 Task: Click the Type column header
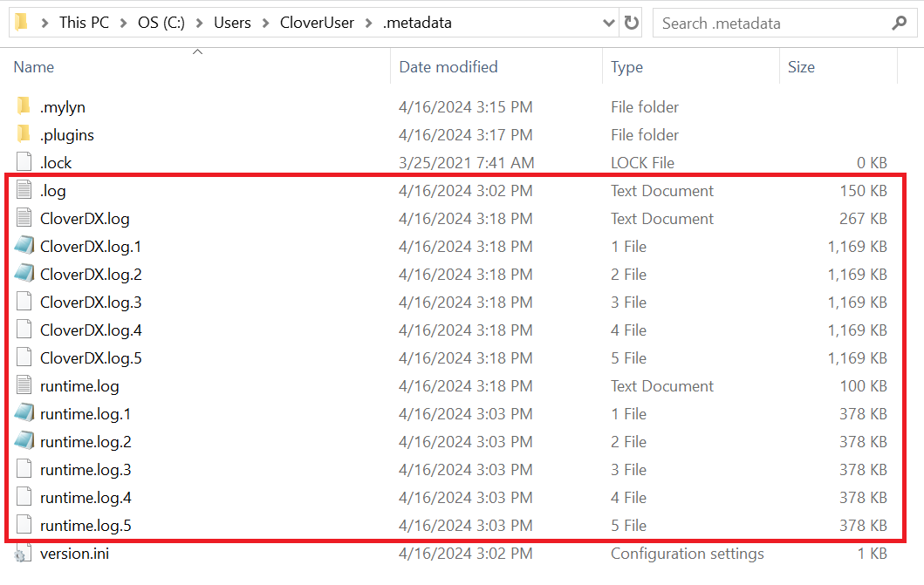pyautogui.click(x=626, y=67)
